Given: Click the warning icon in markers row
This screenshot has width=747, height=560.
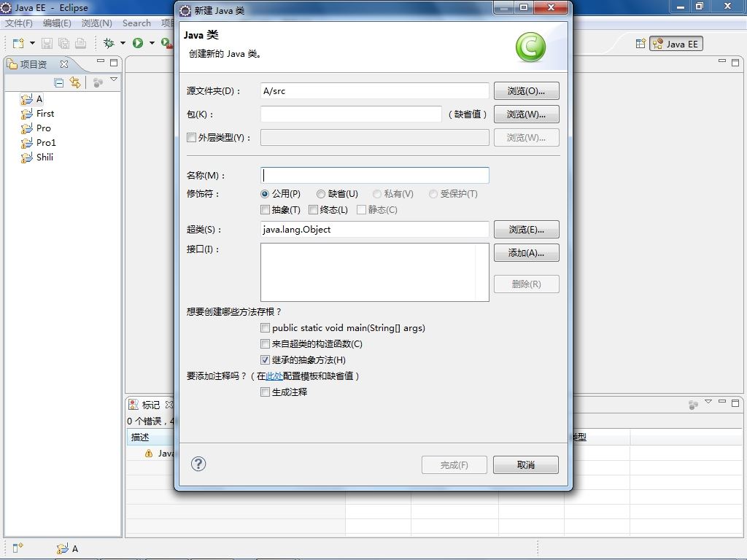Looking at the screenshot, I should pos(149,454).
